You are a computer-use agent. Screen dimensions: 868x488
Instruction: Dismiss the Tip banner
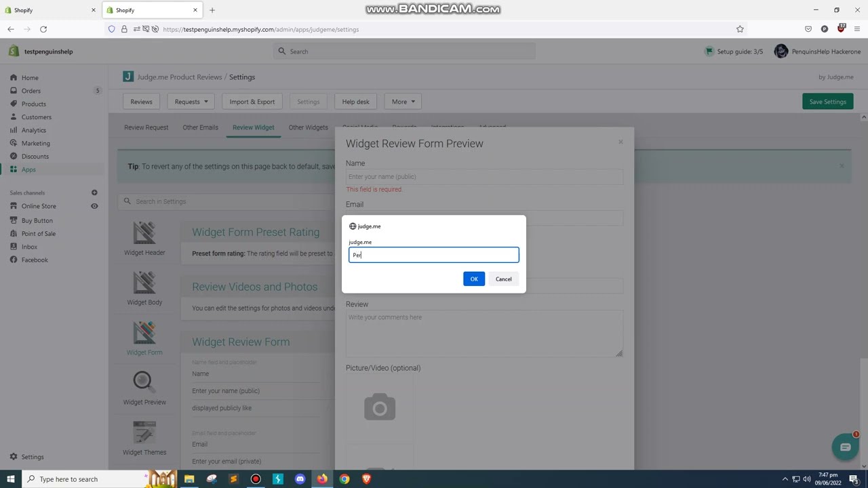pos(842,166)
